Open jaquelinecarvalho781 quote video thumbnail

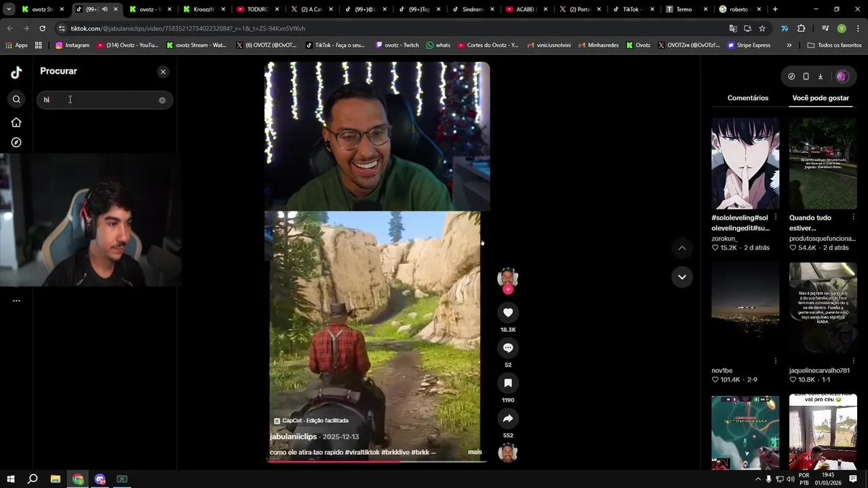click(823, 308)
